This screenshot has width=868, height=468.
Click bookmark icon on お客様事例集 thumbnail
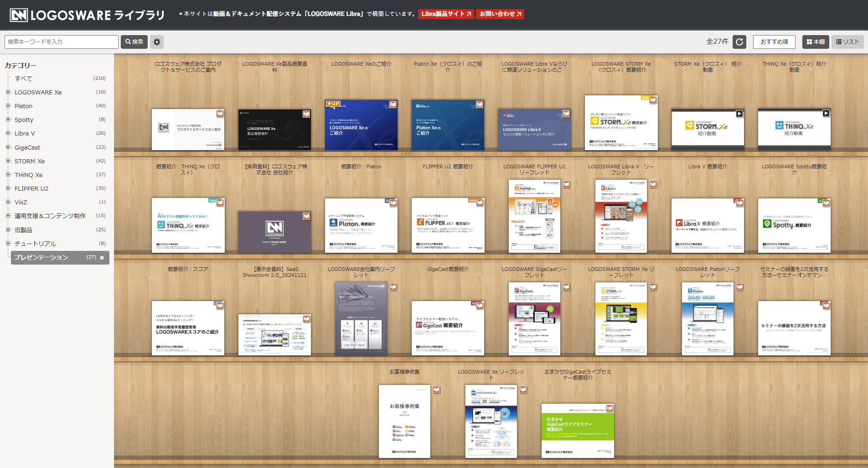[436, 390]
